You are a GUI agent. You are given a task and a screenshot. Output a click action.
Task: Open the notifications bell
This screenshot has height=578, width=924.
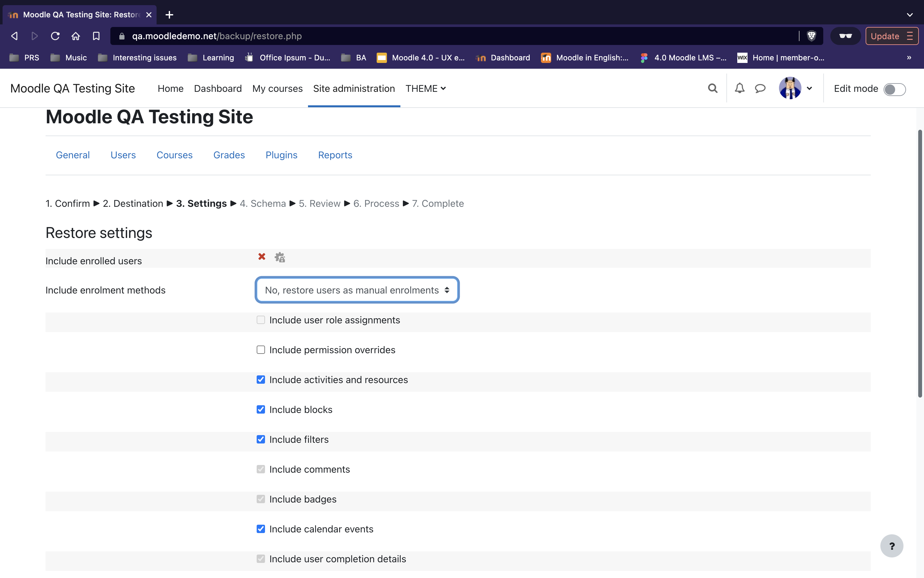740,88
